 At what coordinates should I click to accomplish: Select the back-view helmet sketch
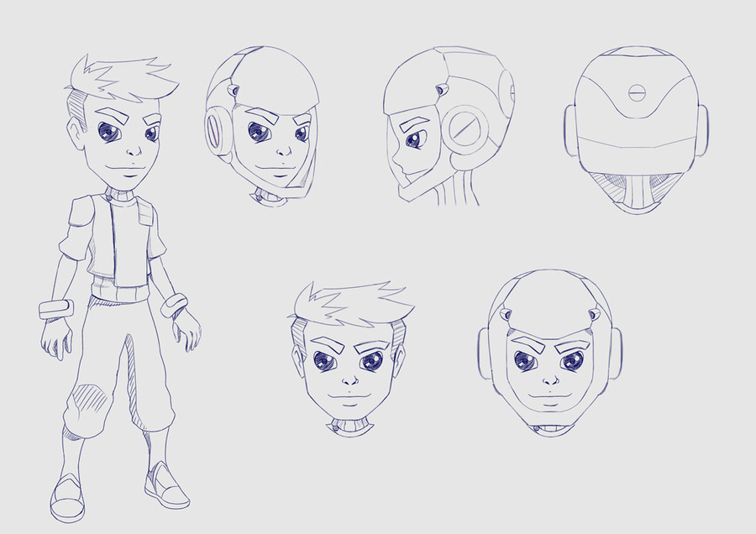[x=636, y=126]
